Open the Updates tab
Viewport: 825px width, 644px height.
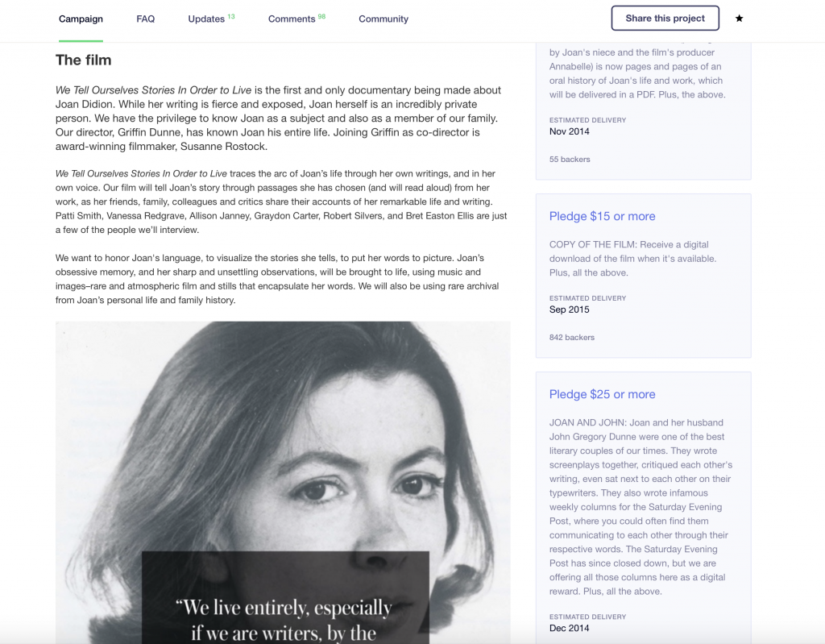coord(211,19)
